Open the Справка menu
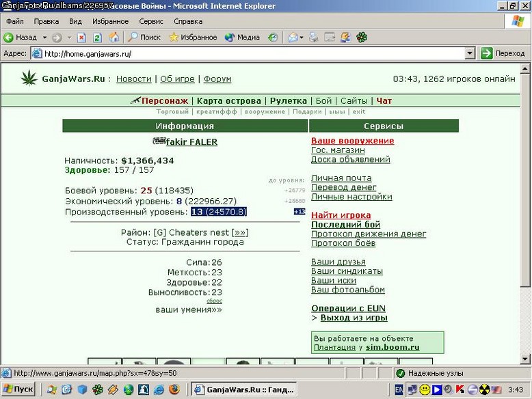532x399 pixels. (x=188, y=21)
